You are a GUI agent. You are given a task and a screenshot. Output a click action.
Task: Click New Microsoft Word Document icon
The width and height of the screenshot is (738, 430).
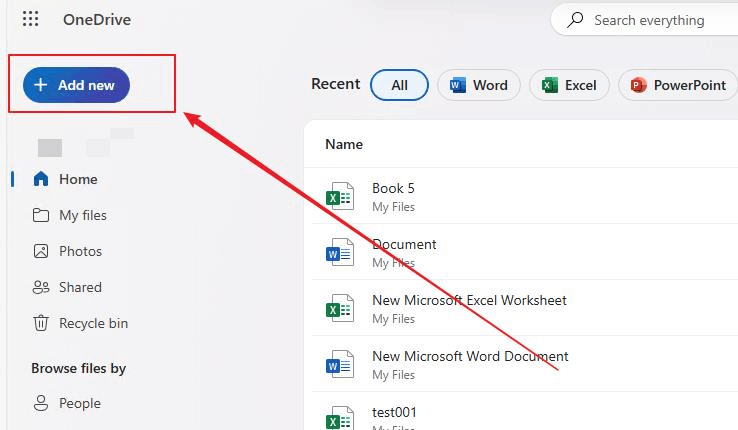pyautogui.click(x=340, y=364)
